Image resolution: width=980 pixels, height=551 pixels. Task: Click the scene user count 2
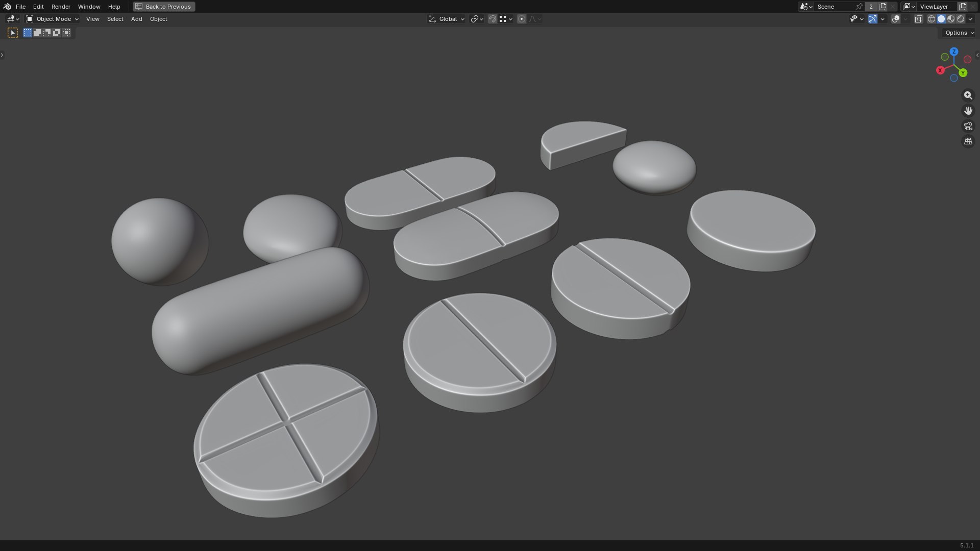tap(871, 7)
